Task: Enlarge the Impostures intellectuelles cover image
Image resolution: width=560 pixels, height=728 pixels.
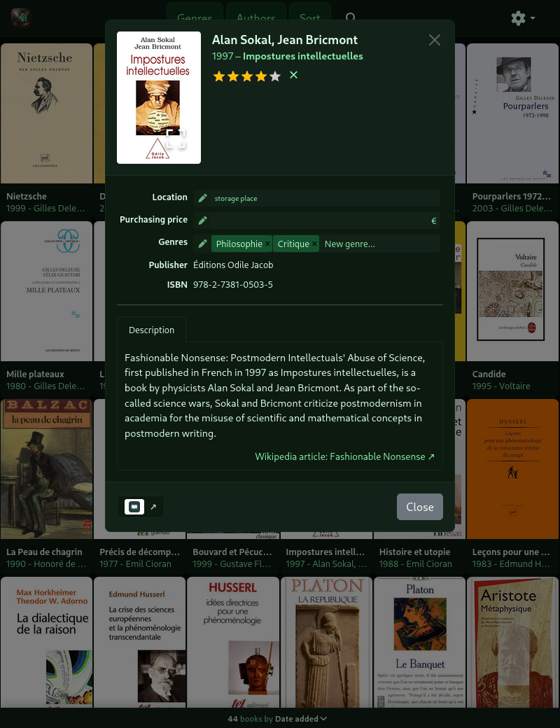Action: pos(176,139)
